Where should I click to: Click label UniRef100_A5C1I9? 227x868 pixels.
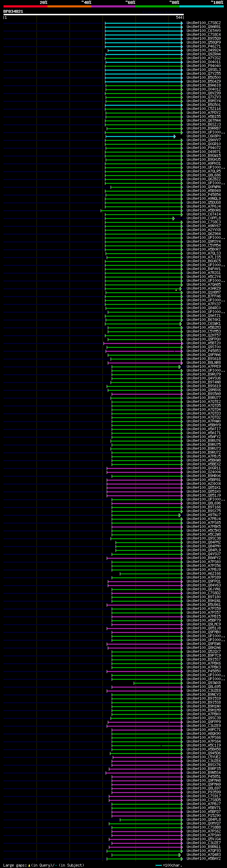(x=204, y=746)
